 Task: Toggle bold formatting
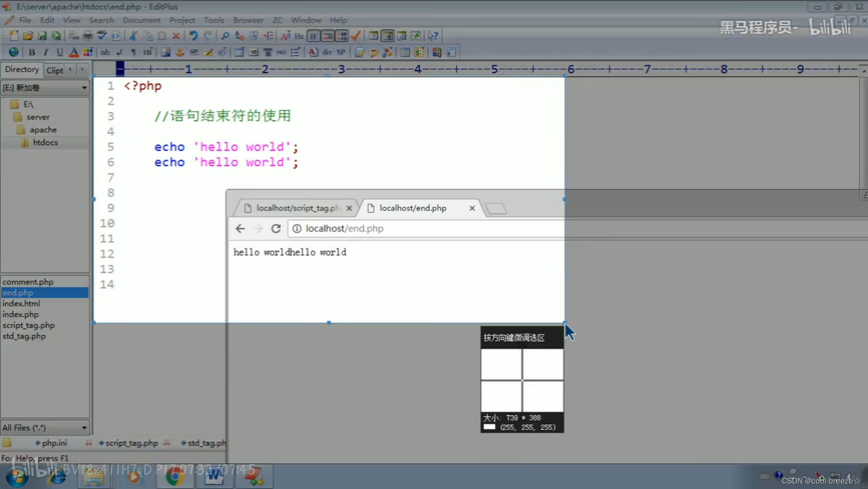tap(32, 52)
